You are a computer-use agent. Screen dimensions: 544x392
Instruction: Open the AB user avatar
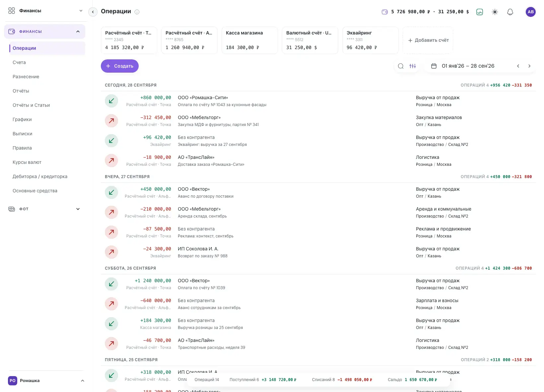531,12
